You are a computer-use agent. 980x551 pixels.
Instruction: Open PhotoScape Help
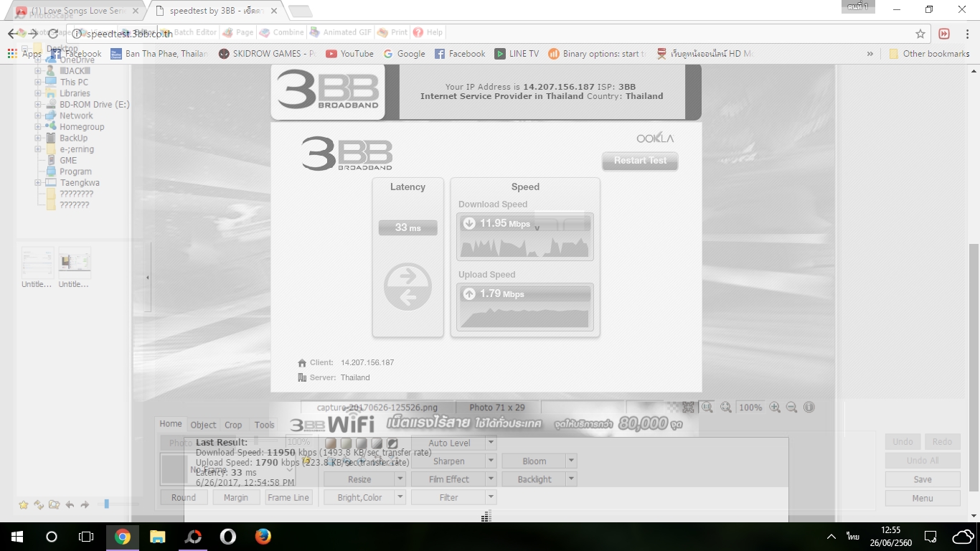pyautogui.click(x=428, y=32)
